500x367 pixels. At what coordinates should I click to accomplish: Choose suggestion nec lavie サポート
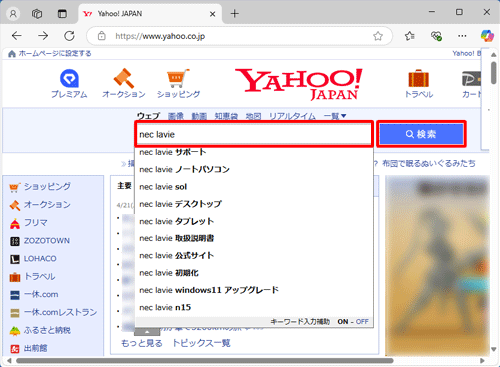(254, 152)
